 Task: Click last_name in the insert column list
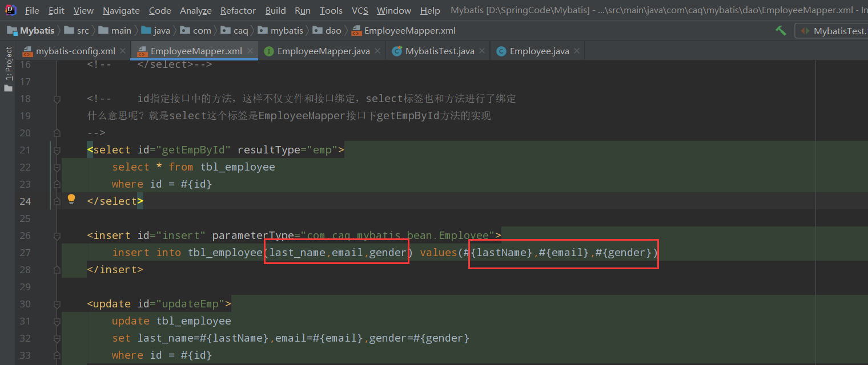[297, 253]
